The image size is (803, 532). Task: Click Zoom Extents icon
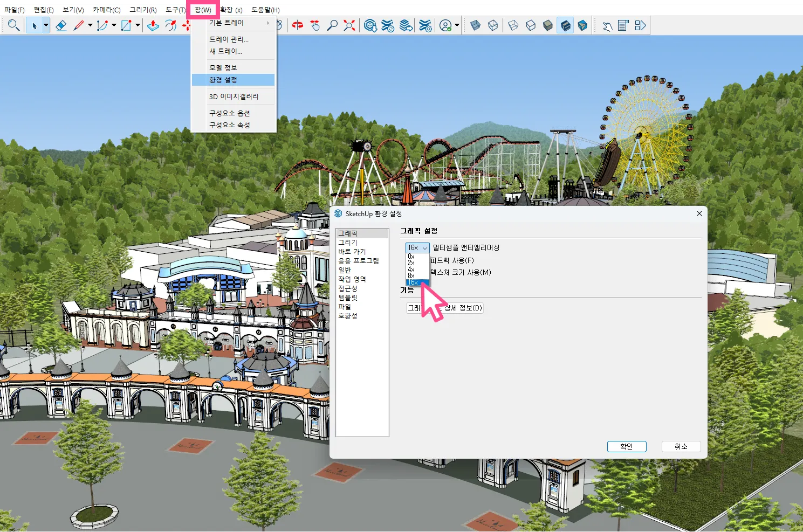coord(349,25)
